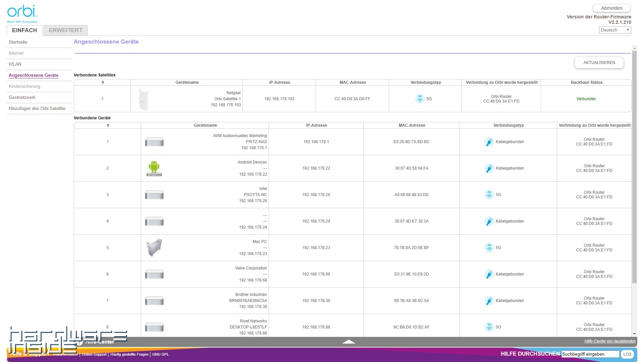
Task: Expand the Hilfe-Center panel arrow
Action: click(x=348, y=342)
